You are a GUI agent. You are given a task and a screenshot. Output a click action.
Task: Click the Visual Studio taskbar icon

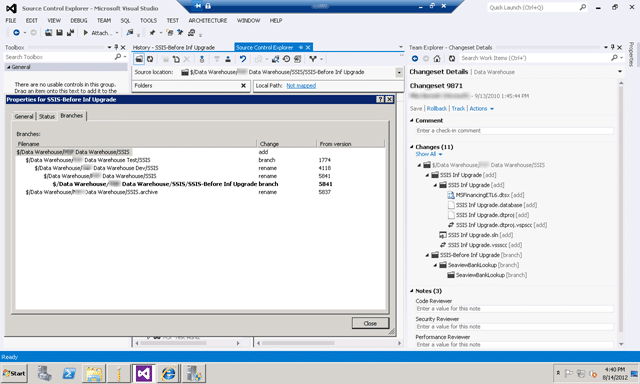(144, 373)
